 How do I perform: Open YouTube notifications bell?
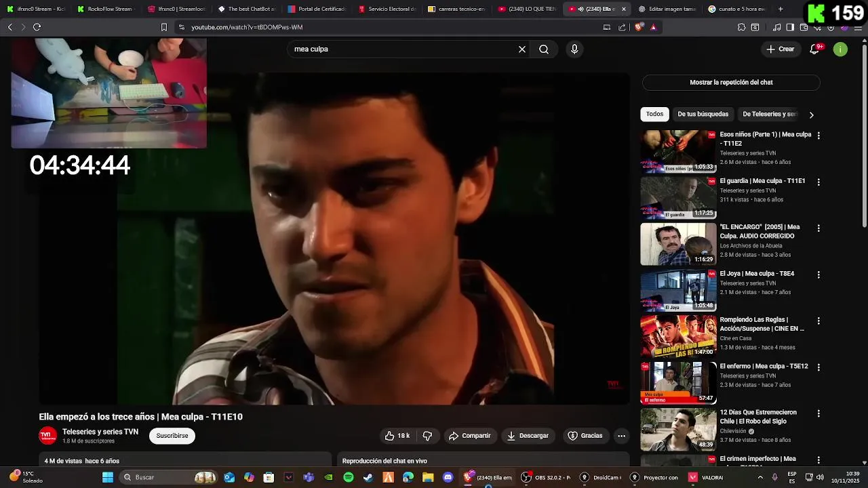[x=815, y=49]
